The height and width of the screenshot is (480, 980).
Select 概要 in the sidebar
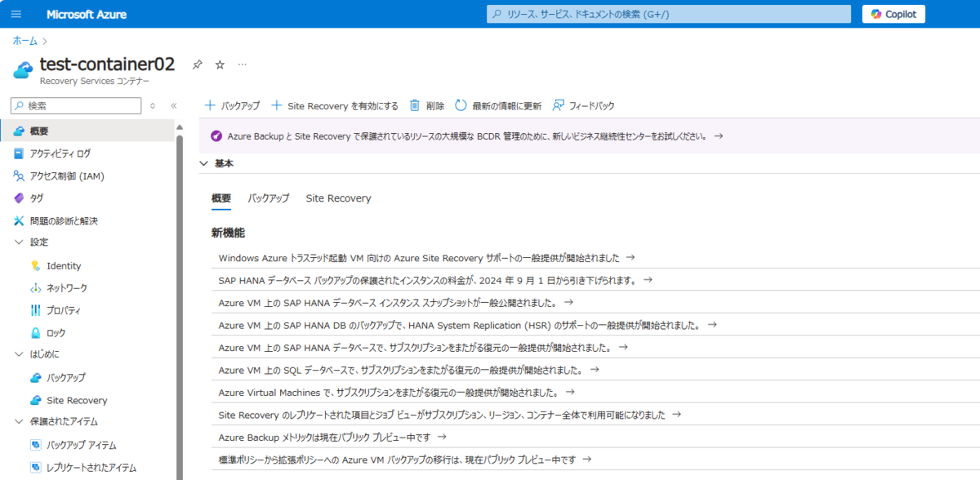[87, 131]
